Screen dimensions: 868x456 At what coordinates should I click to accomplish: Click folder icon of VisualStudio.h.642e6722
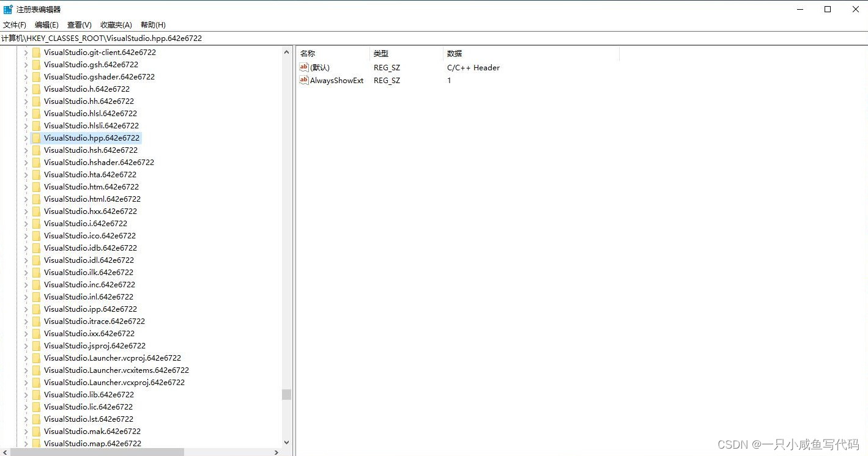[36, 89]
